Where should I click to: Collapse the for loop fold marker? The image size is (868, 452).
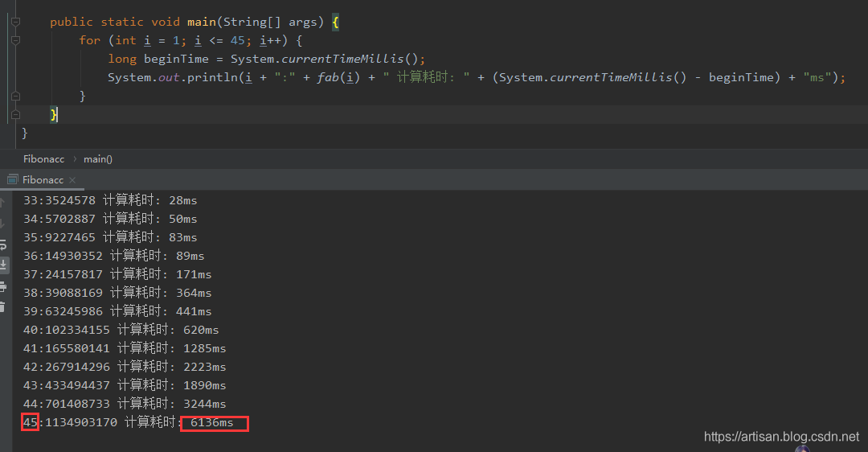click(x=15, y=40)
